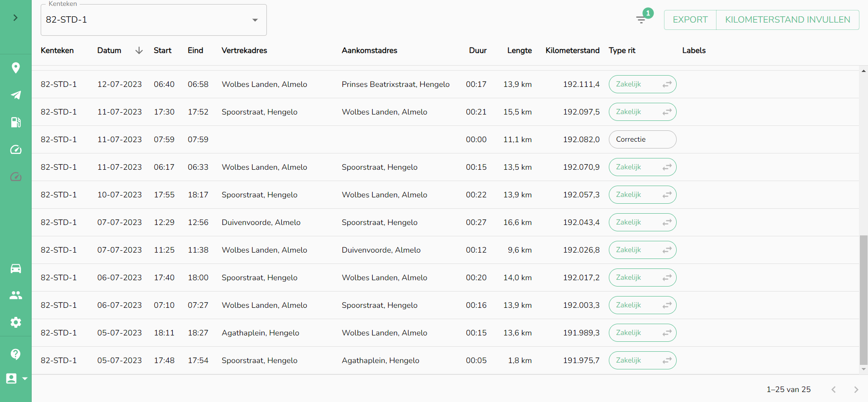Switch trip type for 12-07-2023 06:40 row
868x402 pixels.
tap(667, 84)
